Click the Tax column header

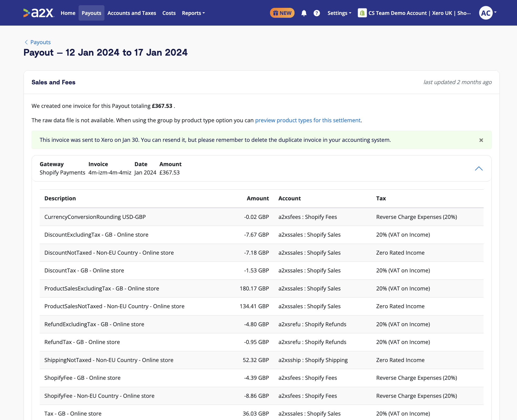(381, 198)
